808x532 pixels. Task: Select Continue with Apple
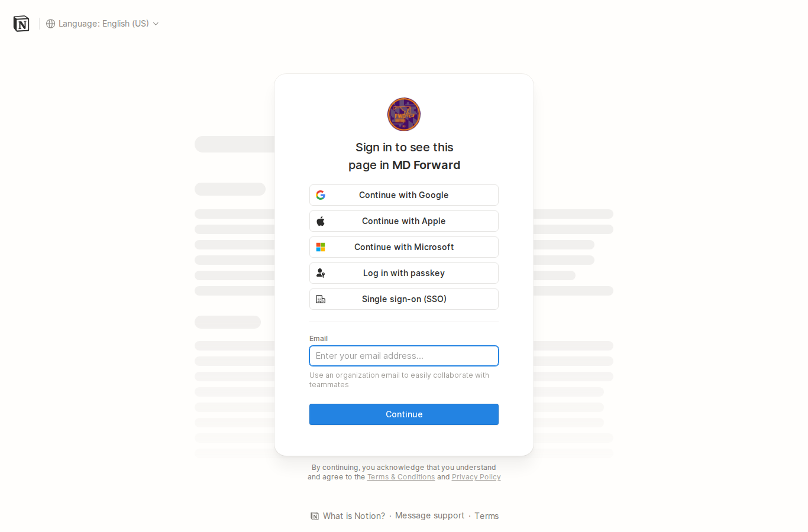pyautogui.click(x=403, y=220)
